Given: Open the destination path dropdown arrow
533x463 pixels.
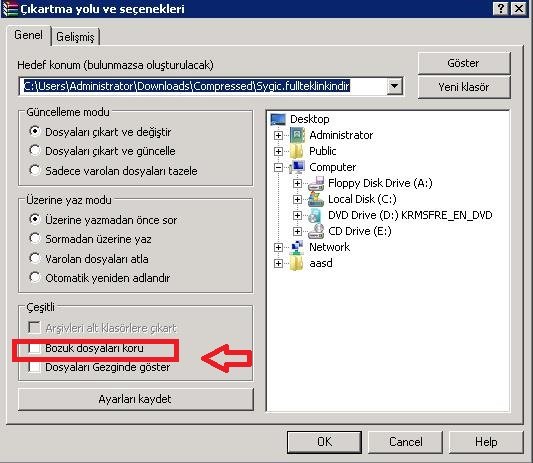Looking at the screenshot, I should (x=394, y=86).
